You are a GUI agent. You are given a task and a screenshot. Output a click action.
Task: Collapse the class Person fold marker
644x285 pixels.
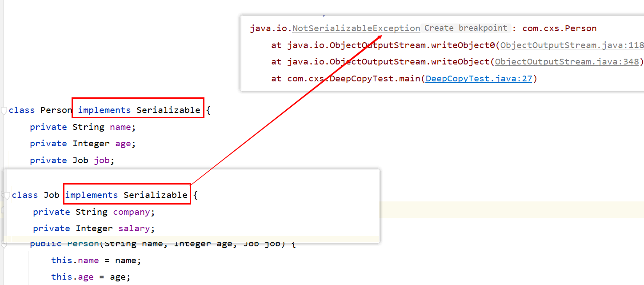click(x=4, y=110)
